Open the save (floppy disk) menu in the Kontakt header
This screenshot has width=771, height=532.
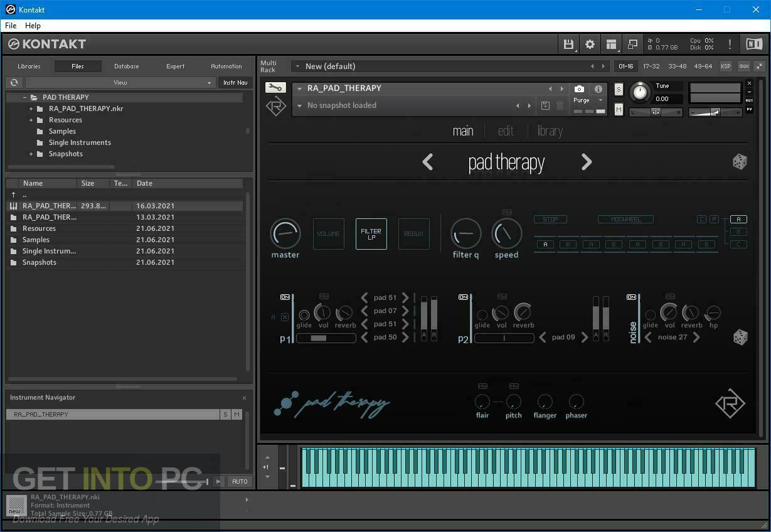click(568, 44)
